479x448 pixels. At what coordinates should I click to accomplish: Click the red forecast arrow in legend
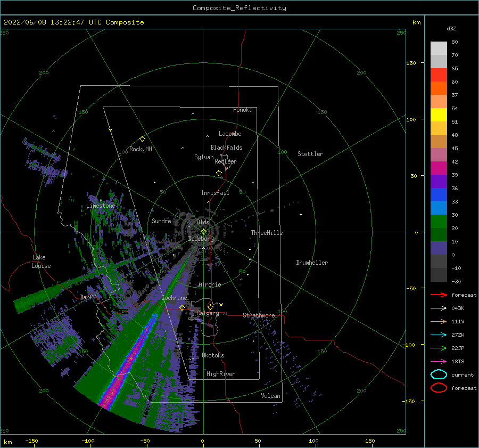[439, 295]
